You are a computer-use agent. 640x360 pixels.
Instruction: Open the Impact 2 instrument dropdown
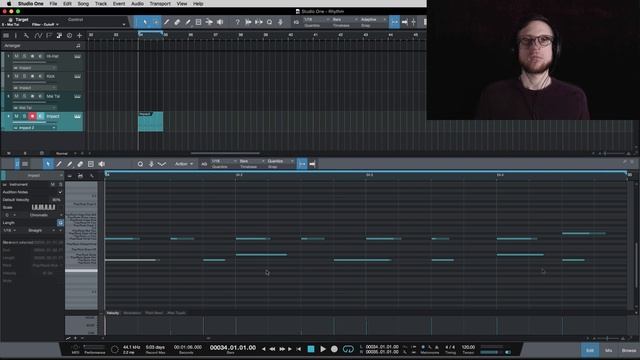(35, 128)
